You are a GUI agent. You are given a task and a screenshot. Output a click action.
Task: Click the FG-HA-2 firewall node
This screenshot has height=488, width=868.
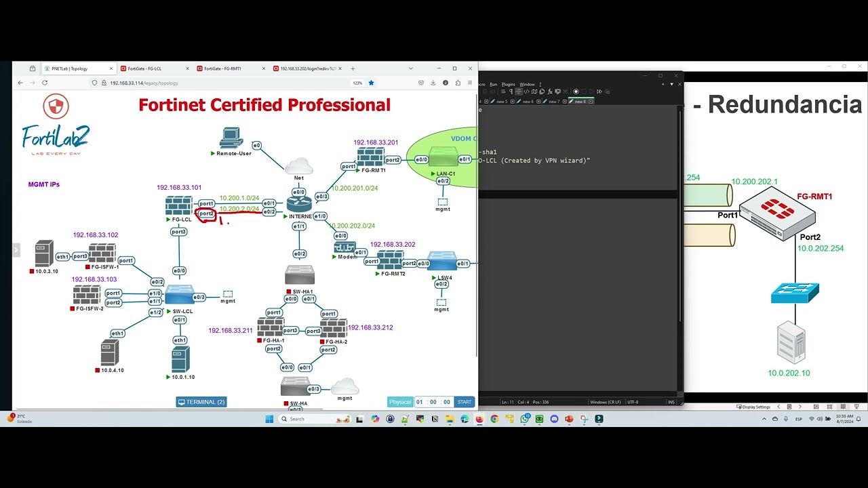(334, 329)
